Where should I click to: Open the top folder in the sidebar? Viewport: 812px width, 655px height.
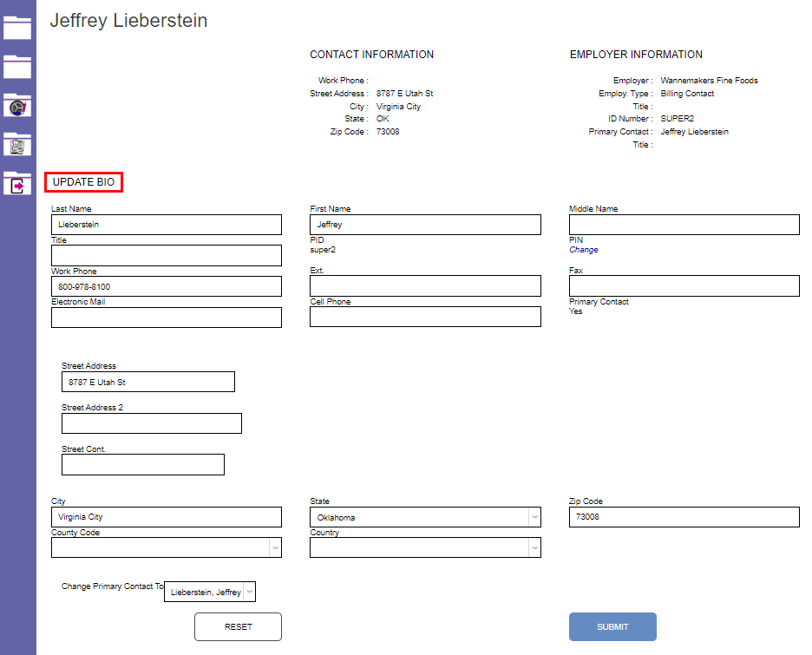(17, 28)
